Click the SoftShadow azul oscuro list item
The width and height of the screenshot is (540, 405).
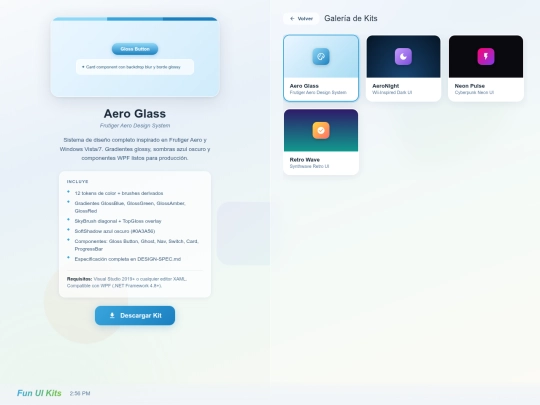coord(115,231)
